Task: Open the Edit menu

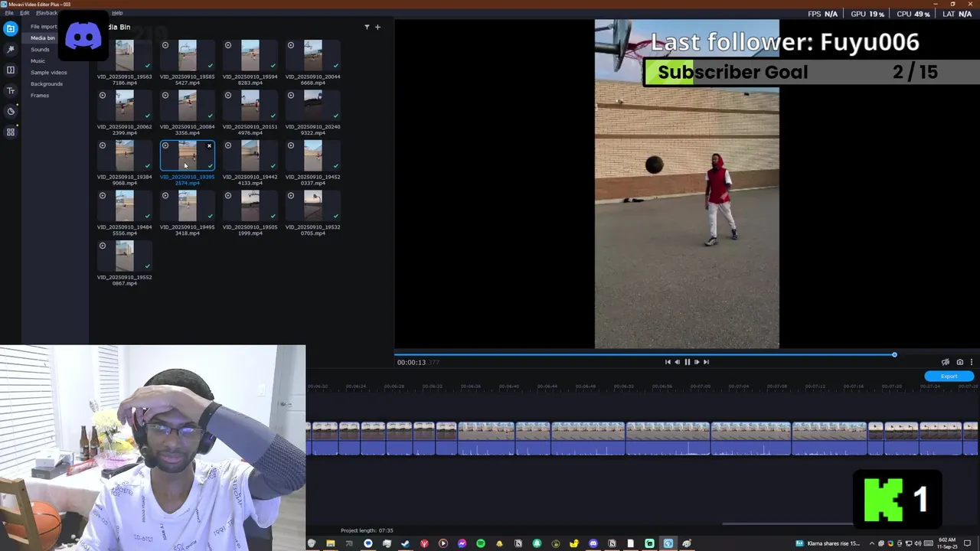Action: pyautogui.click(x=24, y=13)
